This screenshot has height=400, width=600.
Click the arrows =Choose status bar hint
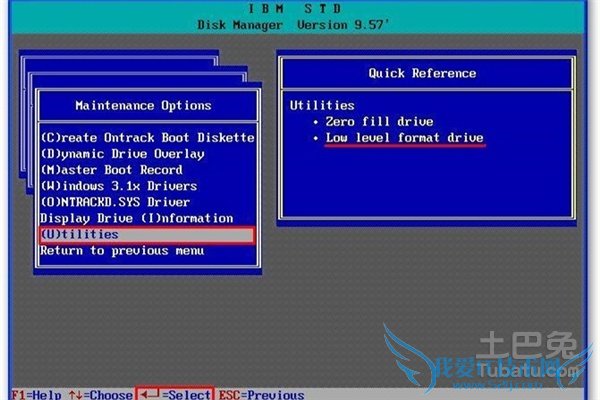pos(101,394)
